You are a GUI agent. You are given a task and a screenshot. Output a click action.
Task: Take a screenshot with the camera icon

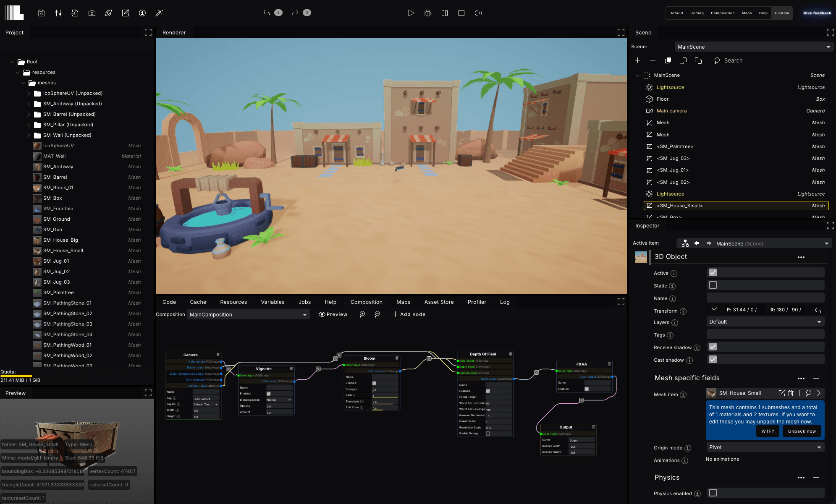(92, 13)
